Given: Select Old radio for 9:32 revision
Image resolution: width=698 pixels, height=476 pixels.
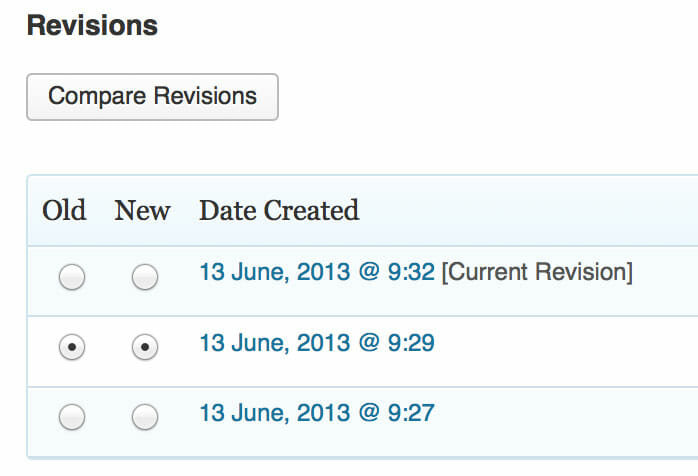Looking at the screenshot, I should [72, 278].
